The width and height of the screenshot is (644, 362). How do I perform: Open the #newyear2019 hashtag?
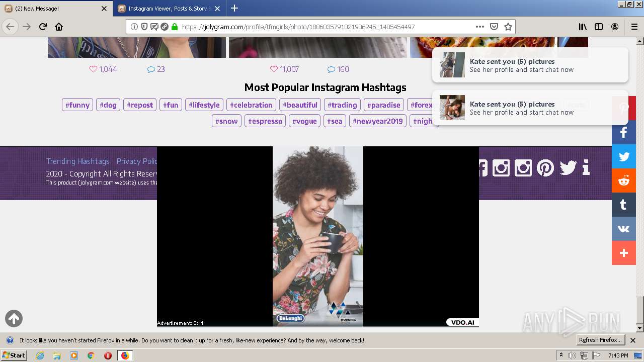tap(378, 121)
